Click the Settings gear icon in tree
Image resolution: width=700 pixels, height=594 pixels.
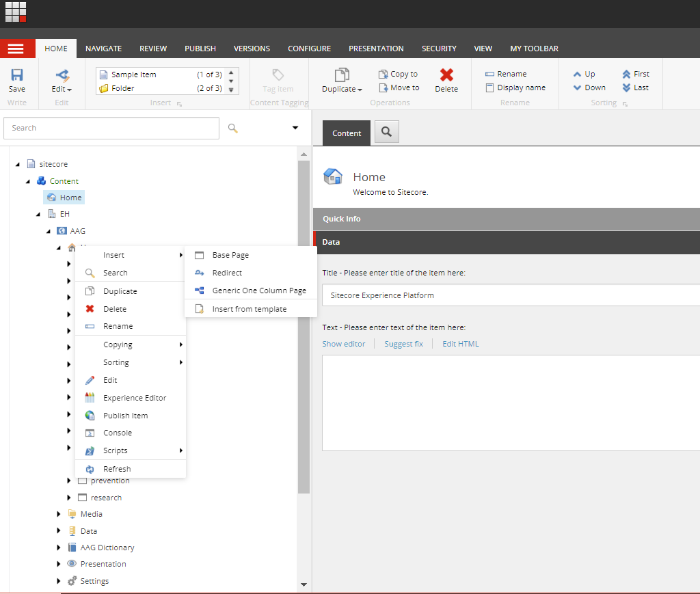72,581
